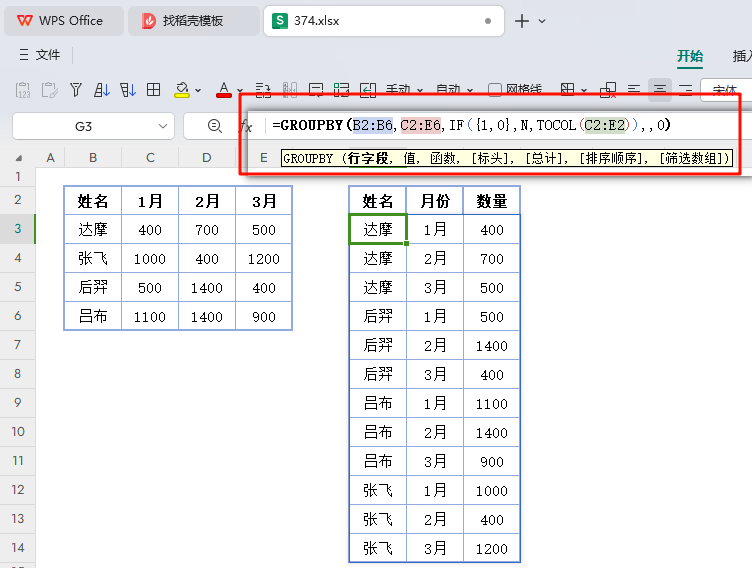Click cell with value 1200 in 3月 column
752x568 pixels.
click(x=264, y=258)
